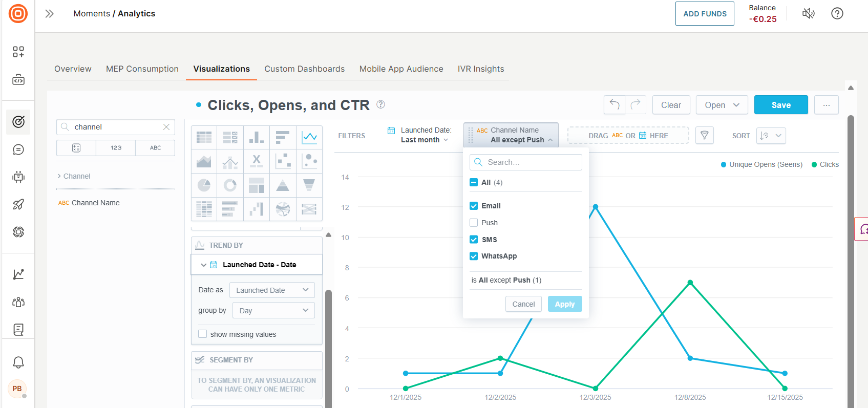The image size is (868, 408).
Task: Open the group by Day dropdown
Action: (x=273, y=311)
